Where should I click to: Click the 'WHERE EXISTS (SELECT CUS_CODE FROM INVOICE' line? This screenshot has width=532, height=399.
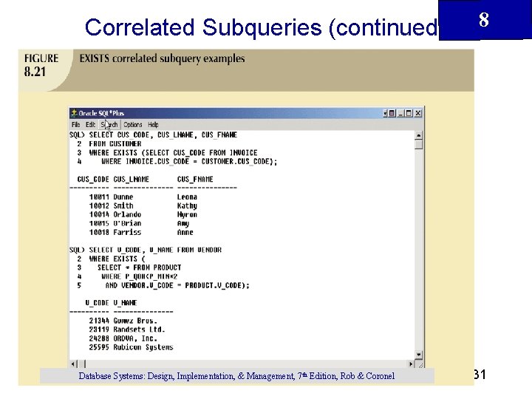[x=173, y=153]
